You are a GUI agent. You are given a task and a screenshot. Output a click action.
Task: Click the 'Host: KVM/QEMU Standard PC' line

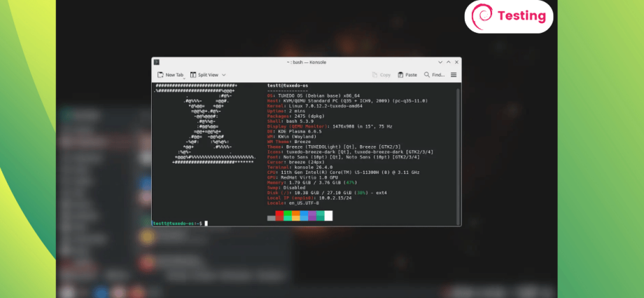point(347,101)
